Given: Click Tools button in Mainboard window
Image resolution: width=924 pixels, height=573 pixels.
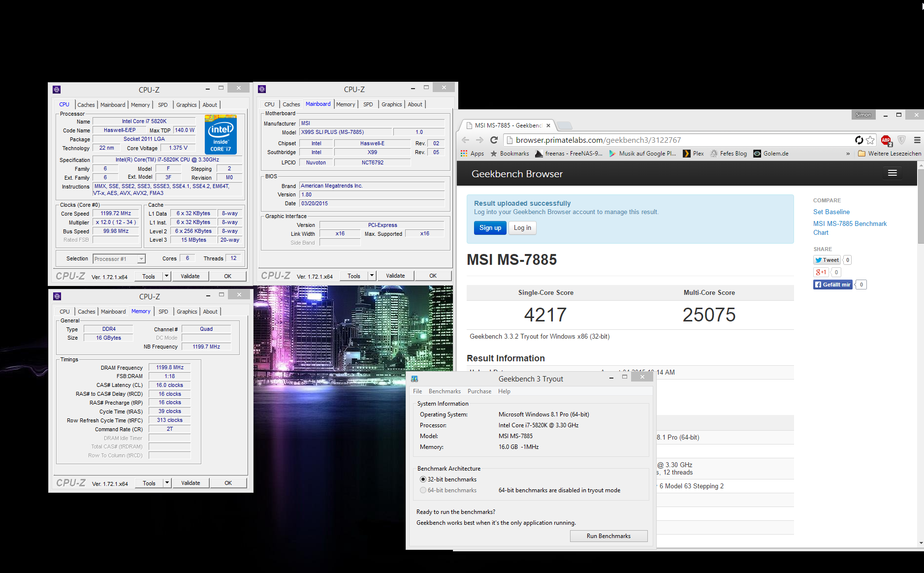Looking at the screenshot, I should click(x=354, y=276).
